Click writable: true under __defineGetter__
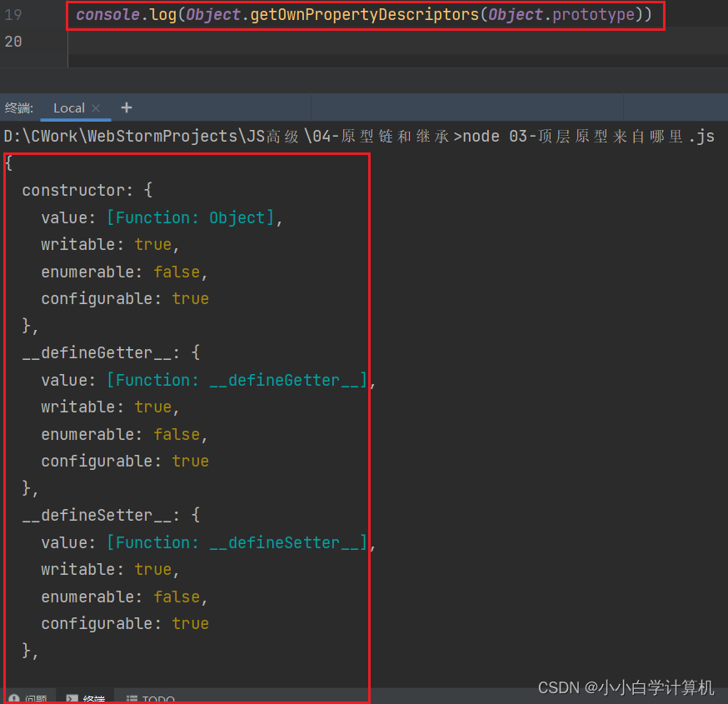Screen dimensions: 728x704 [110, 407]
